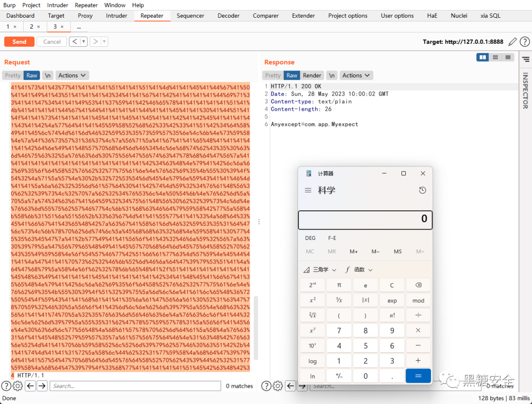Select side-by-side layout view icon
The height and width of the screenshot is (404, 532).
click(482, 57)
